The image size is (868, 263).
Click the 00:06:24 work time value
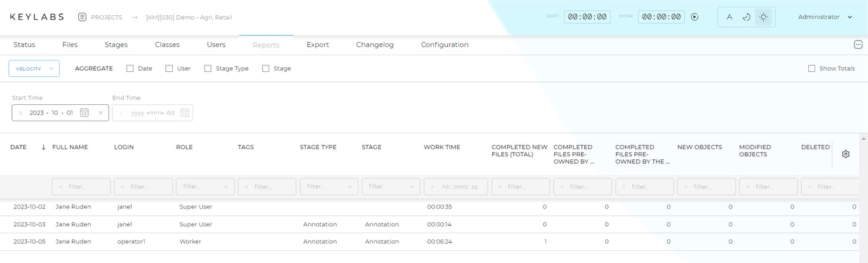[439, 241]
